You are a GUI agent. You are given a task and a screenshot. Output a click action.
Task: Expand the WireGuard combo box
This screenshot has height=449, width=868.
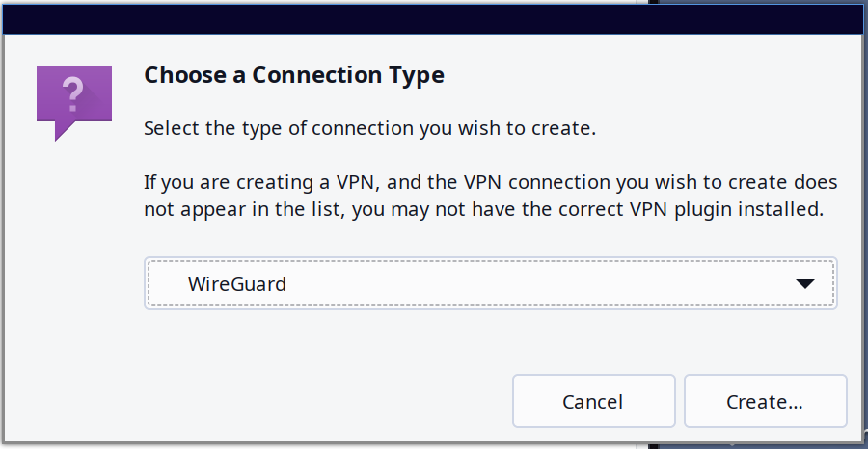490,284
